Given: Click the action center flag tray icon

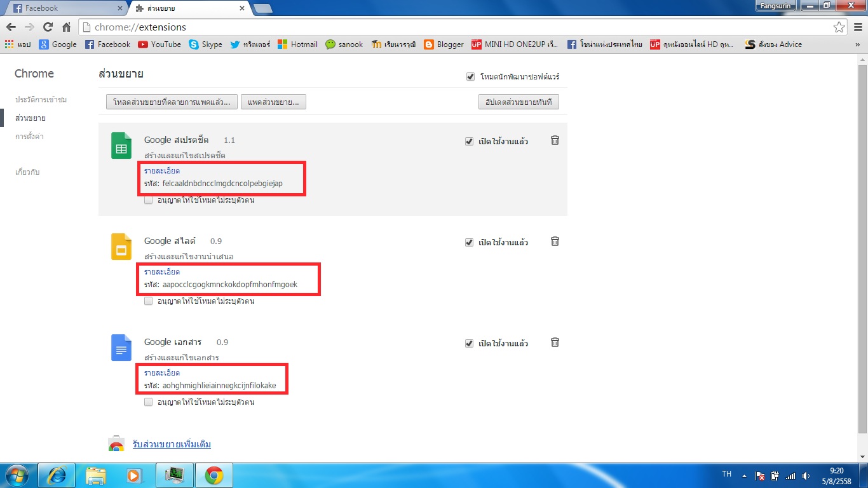Looking at the screenshot, I should [759, 476].
